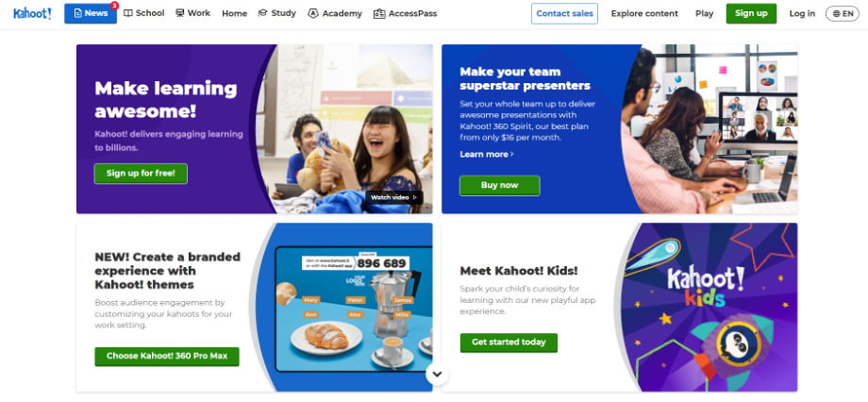868x402 pixels.
Task: Expand content with the down chevron circle
Action: (x=438, y=374)
